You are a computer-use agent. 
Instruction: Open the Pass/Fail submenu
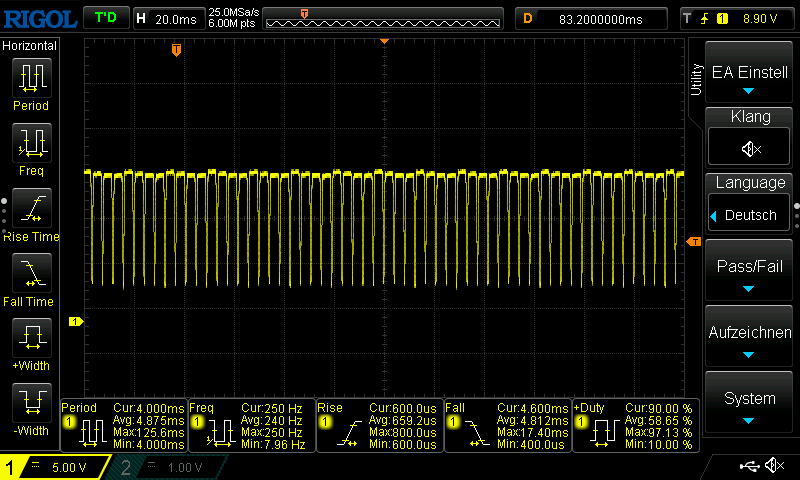tap(750, 272)
